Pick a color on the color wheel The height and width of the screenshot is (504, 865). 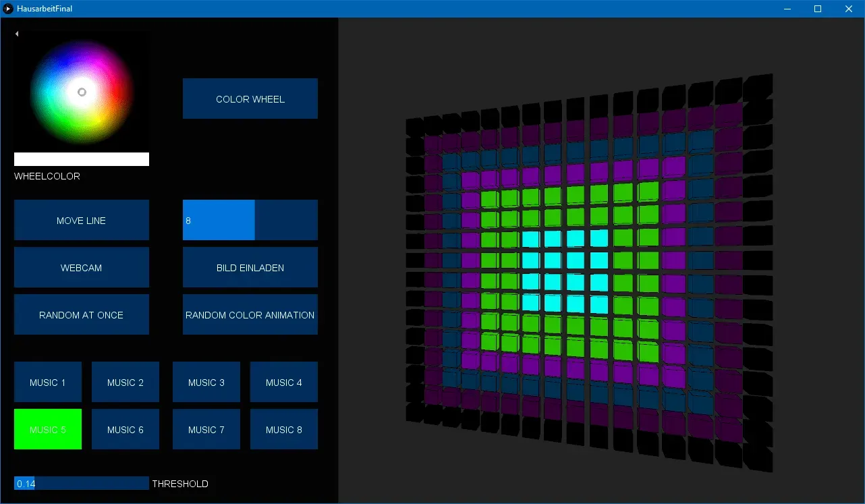coord(82,92)
